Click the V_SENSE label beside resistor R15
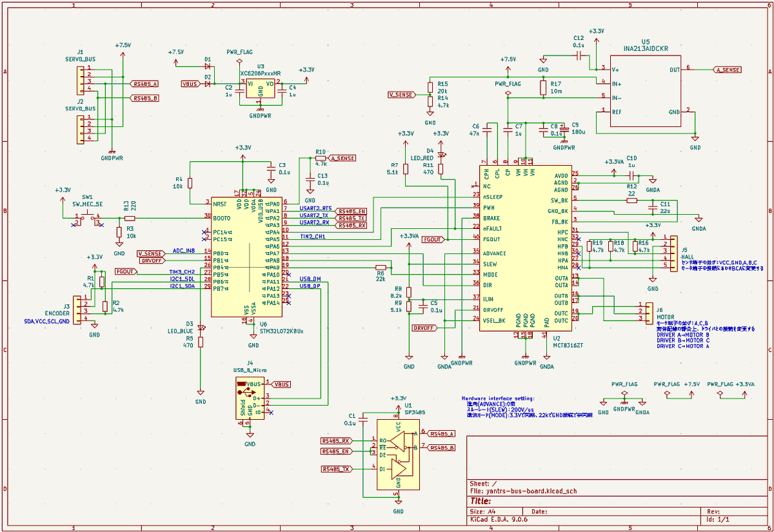This screenshot has height=532, width=774. tap(401, 95)
